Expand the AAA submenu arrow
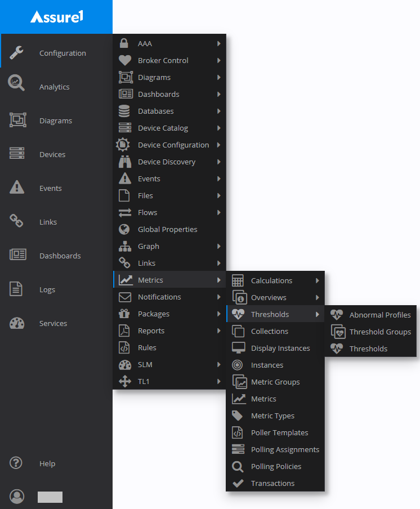Screen dimensions: 420x509 click(x=219, y=43)
